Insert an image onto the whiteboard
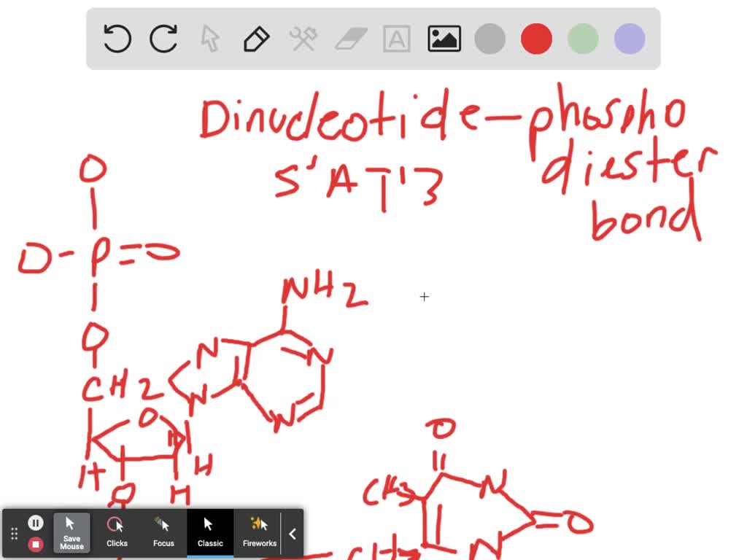 point(444,39)
